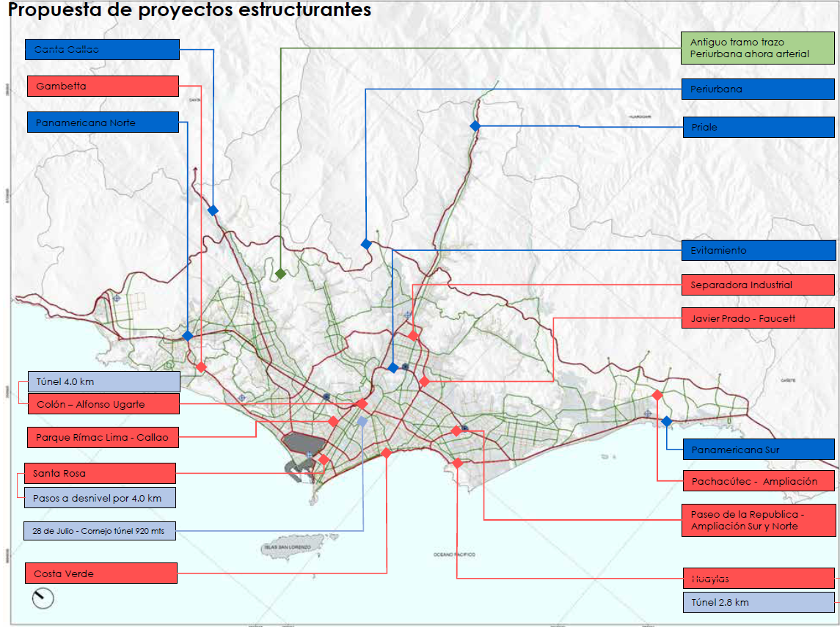Click the Javier Prado - Faucett label
840x627 pixels.
pyautogui.click(x=758, y=318)
